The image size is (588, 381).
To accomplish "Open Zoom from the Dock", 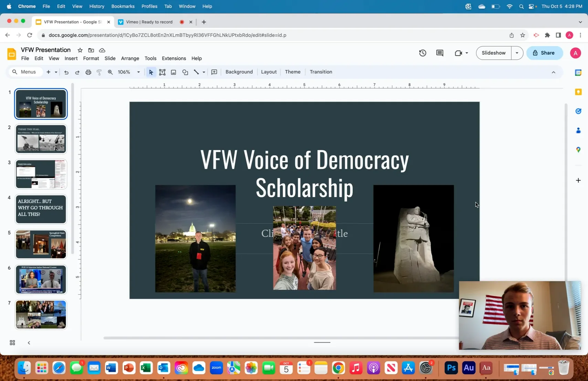I will tap(216, 368).
